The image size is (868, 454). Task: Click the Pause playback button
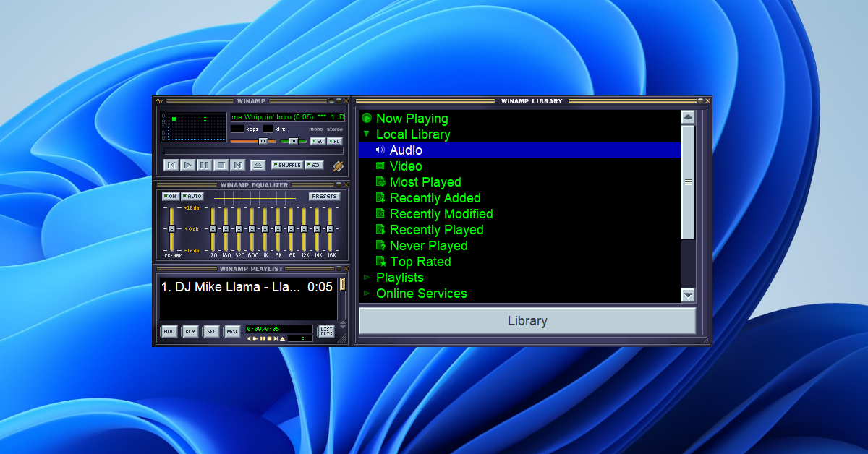coord(205,166)
